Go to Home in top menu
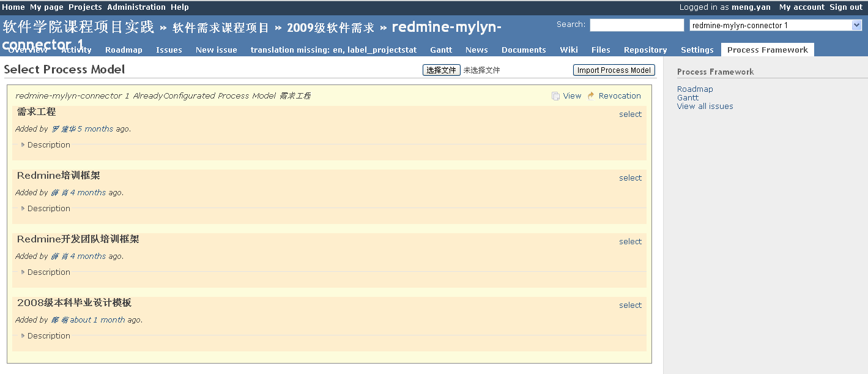 coord(13,7)
